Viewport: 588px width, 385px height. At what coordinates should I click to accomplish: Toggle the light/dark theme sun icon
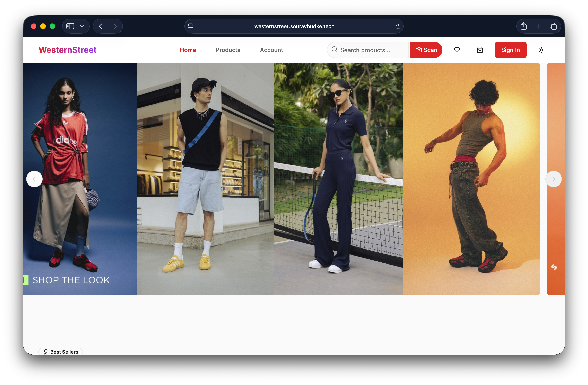(x=541, y=50)
